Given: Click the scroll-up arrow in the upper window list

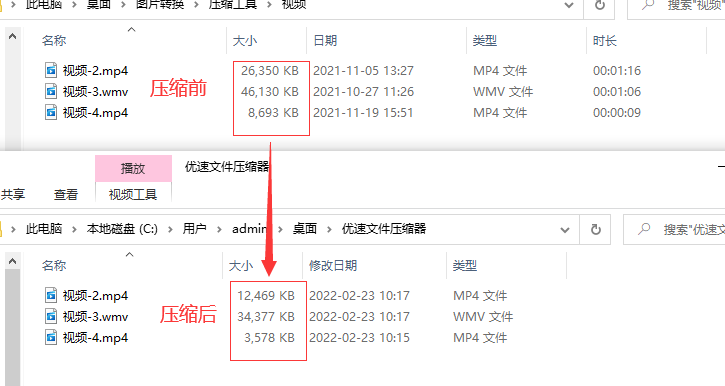Looking at the screenshot, I should 12,36.
